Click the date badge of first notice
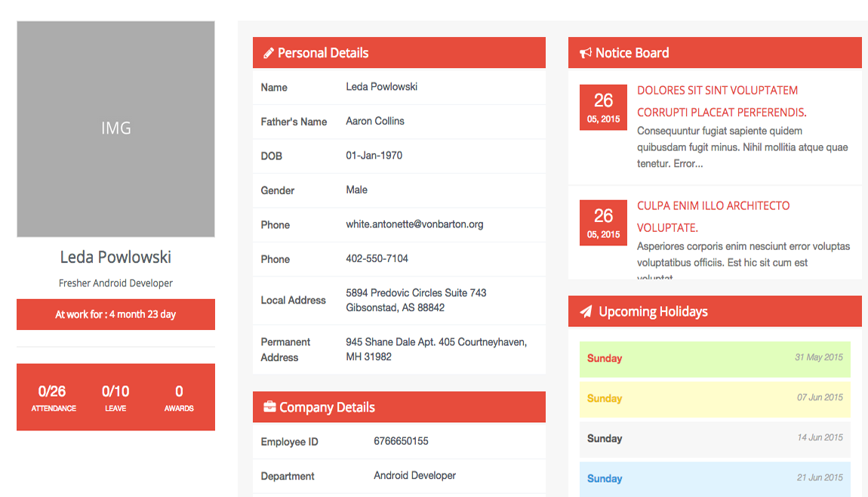This screenshot has height=497, width=868. click(x=603, y=107)
